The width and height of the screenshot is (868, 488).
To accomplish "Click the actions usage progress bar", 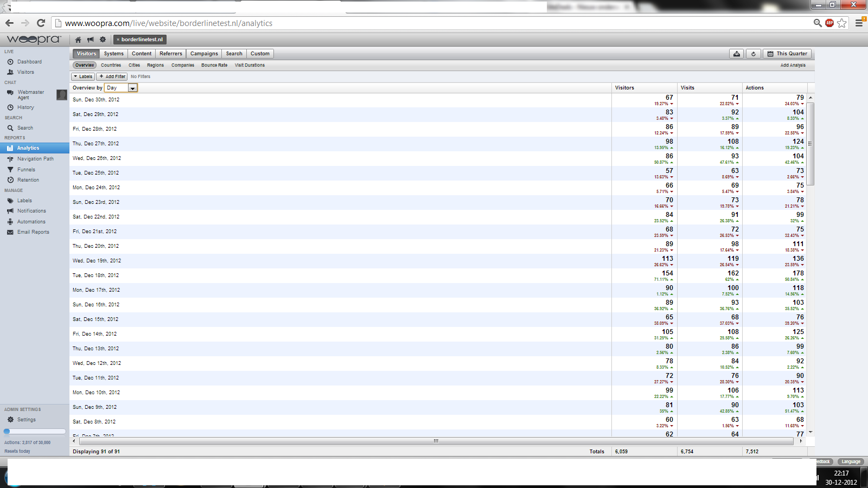I will click(35, 432).
